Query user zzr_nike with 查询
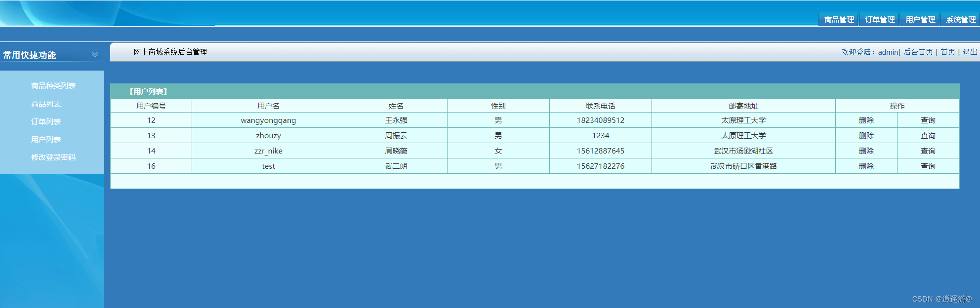This screenshot has height=308, width=980. point(928,151)
